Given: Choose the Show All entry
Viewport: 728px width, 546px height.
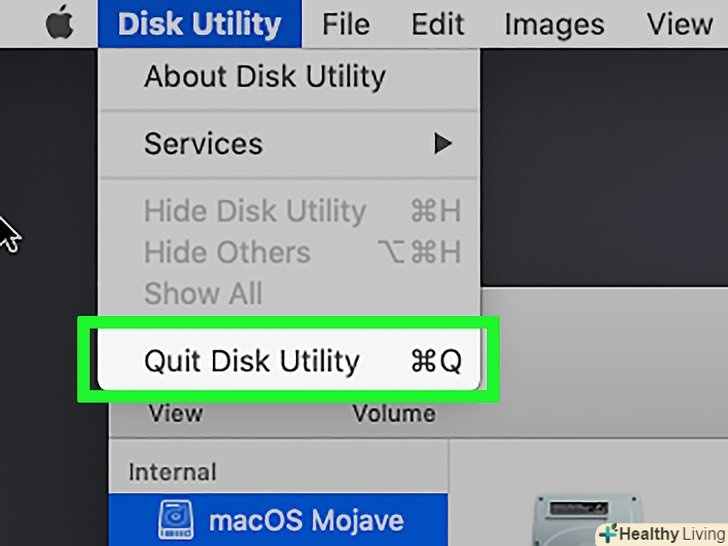Looking at the screenshot, I should coord(203,293).
